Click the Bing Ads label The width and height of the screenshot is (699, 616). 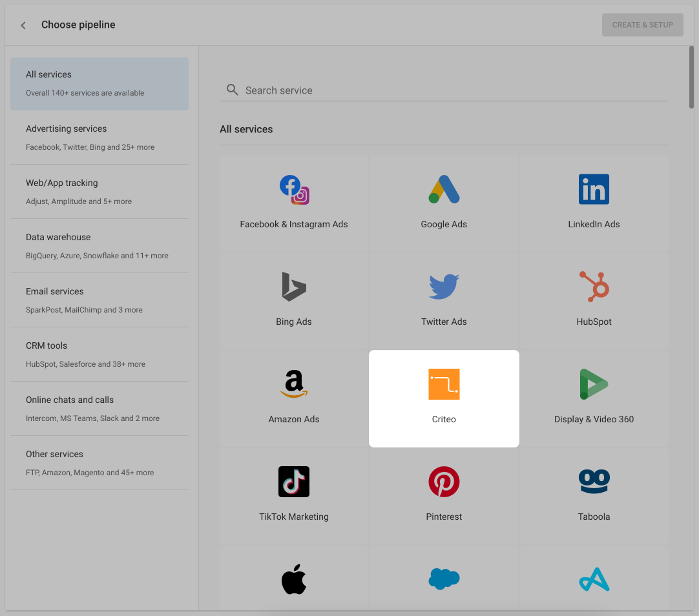294,322
